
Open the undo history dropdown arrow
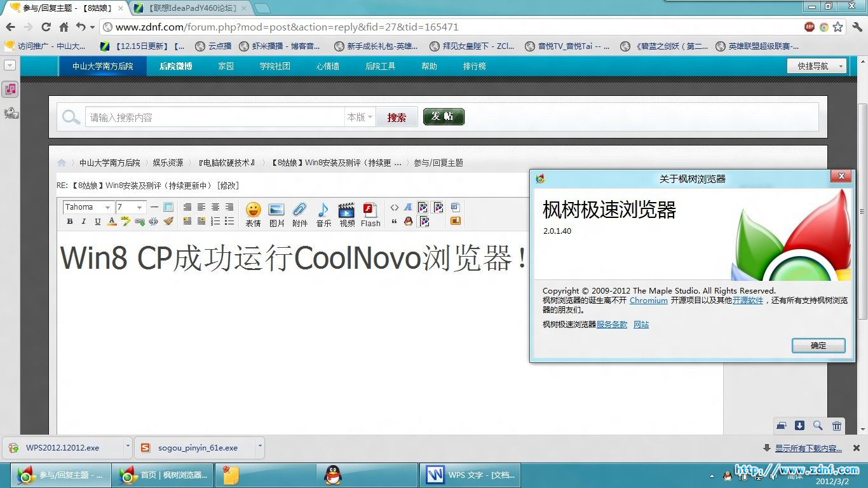pos(92,27)
